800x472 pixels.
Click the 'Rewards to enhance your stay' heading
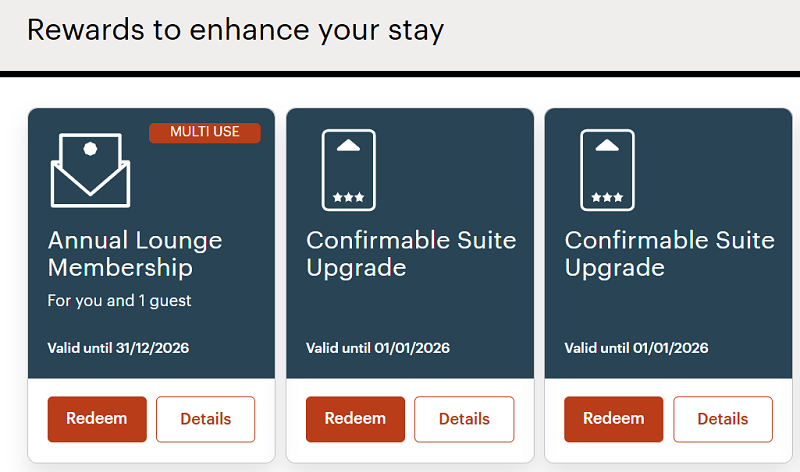(235, 30)
